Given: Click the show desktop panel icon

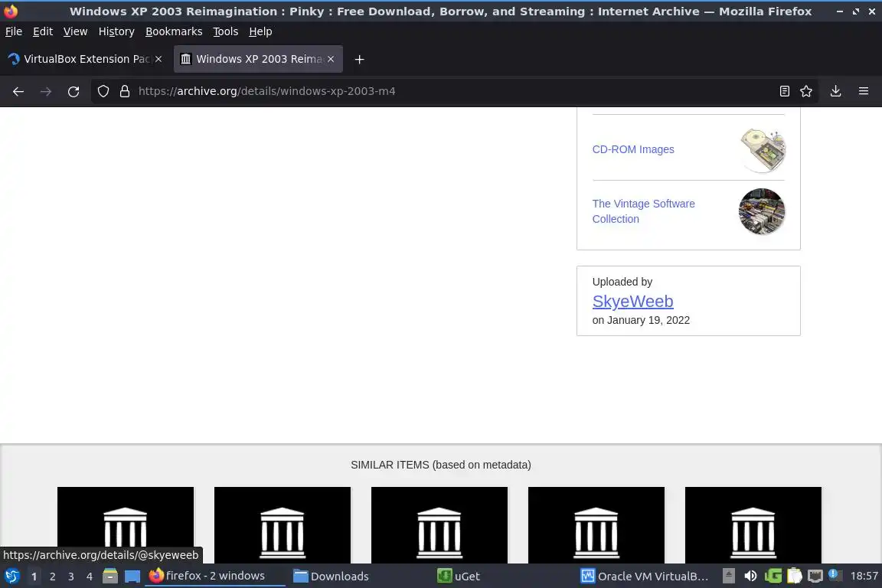Looking at the screenshot, I should pos(132,577).
